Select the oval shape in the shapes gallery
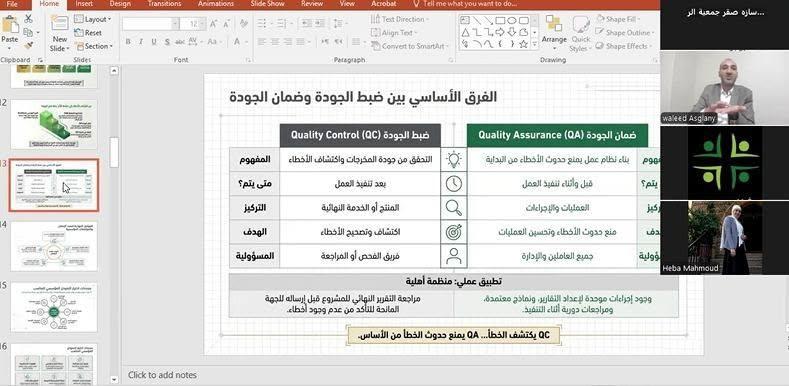 [x=512, y=20]
